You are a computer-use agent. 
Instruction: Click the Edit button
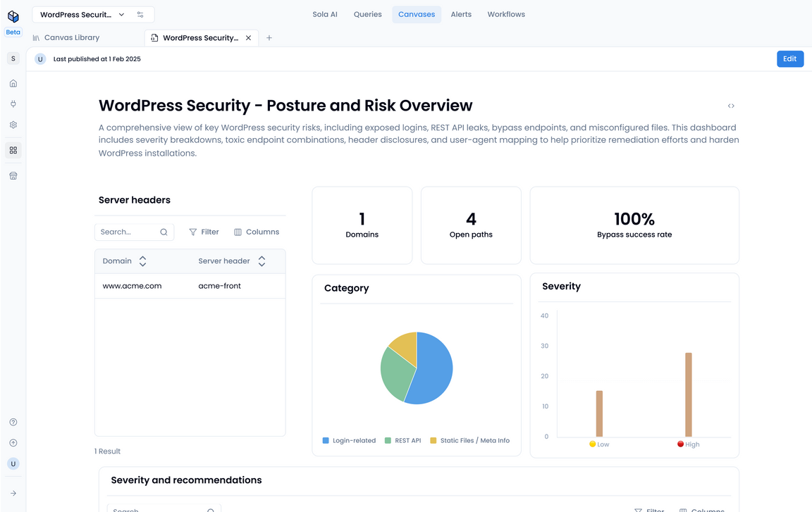click(789, 59)
